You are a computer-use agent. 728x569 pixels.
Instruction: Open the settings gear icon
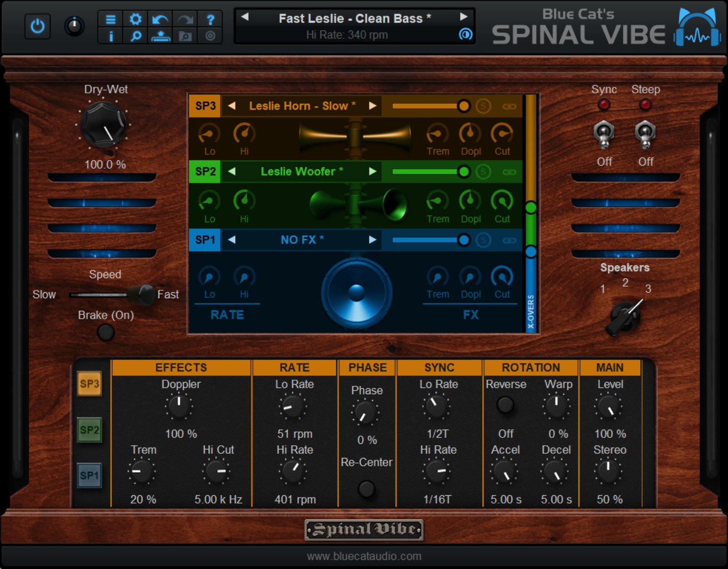(x=136, y=19)
